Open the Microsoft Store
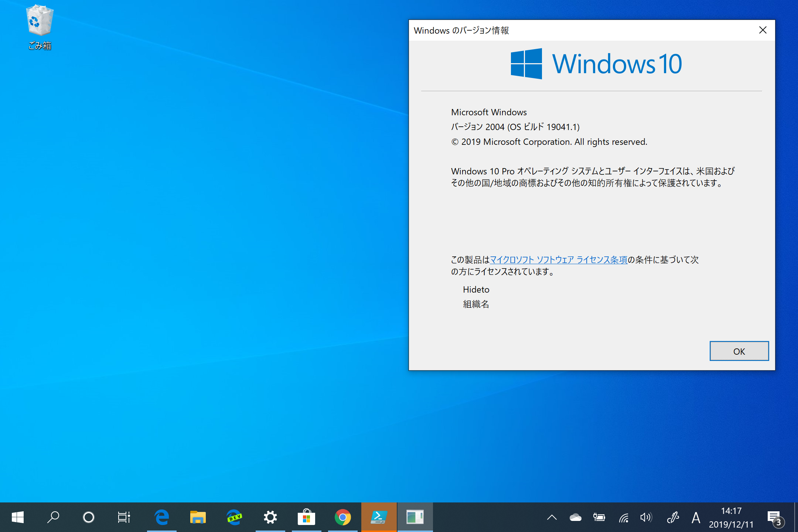 pos(307,517)
